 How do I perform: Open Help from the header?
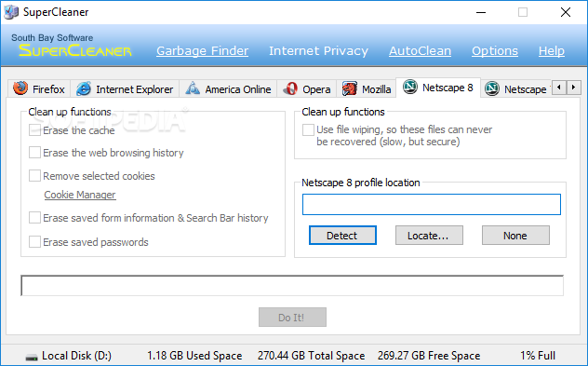pyautogui.click(x=552, y=50)
